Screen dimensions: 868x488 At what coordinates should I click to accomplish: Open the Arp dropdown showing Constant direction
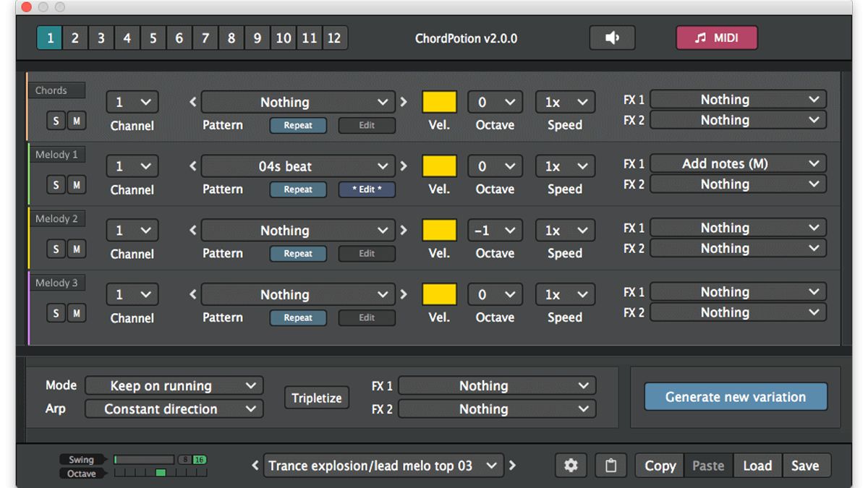tap(174, 409)
